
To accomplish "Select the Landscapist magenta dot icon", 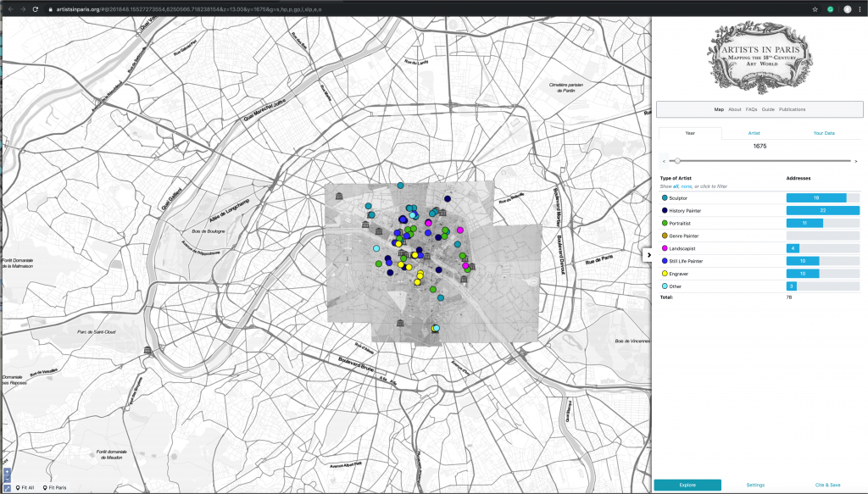I will tap(665, 248).
